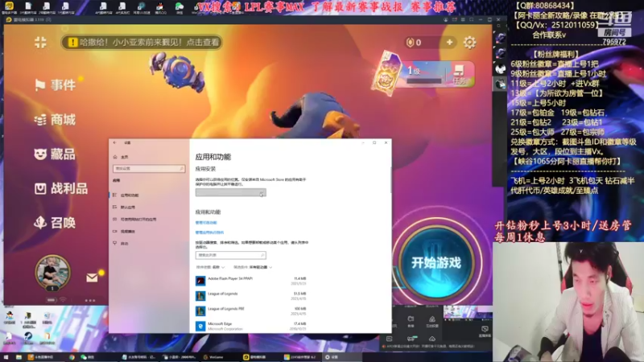The image size is (644, 362).
Task: Click the game settings gear icon
Action: [469, 43]
